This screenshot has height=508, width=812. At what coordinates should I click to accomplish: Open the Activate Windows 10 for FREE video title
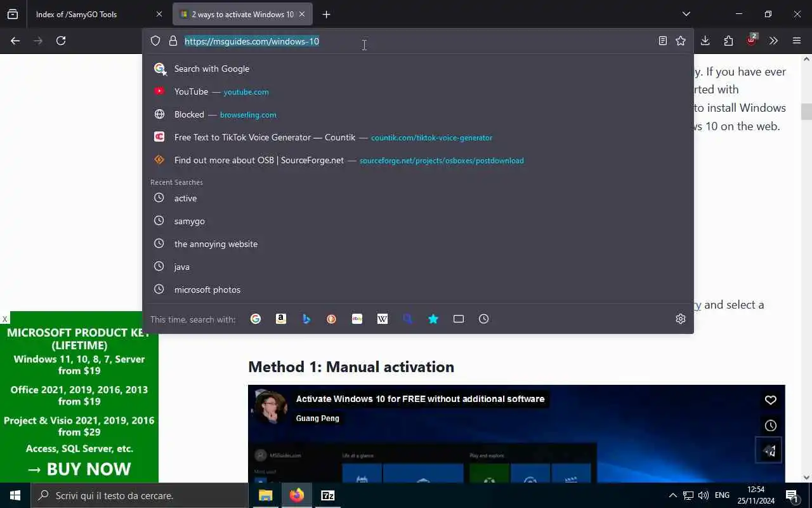pyautogui.click(x=420, y=399)
